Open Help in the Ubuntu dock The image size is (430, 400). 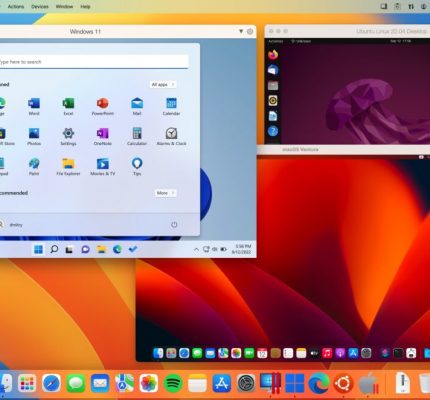(273, 131)
